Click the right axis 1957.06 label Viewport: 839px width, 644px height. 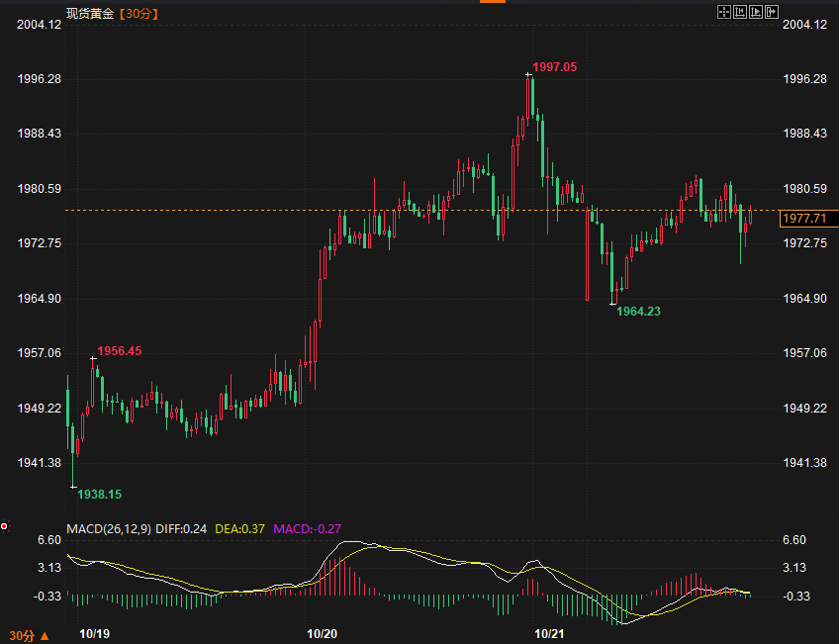click(x=804, y=353)
